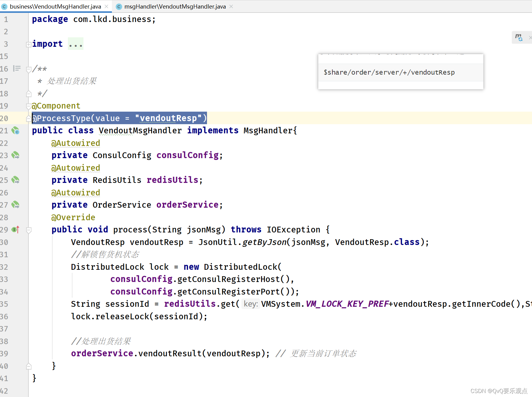Click the process method name

130,230
